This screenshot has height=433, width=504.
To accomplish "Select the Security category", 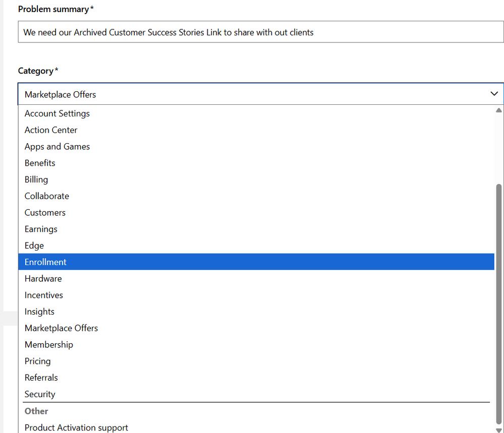I will point(256,394).
